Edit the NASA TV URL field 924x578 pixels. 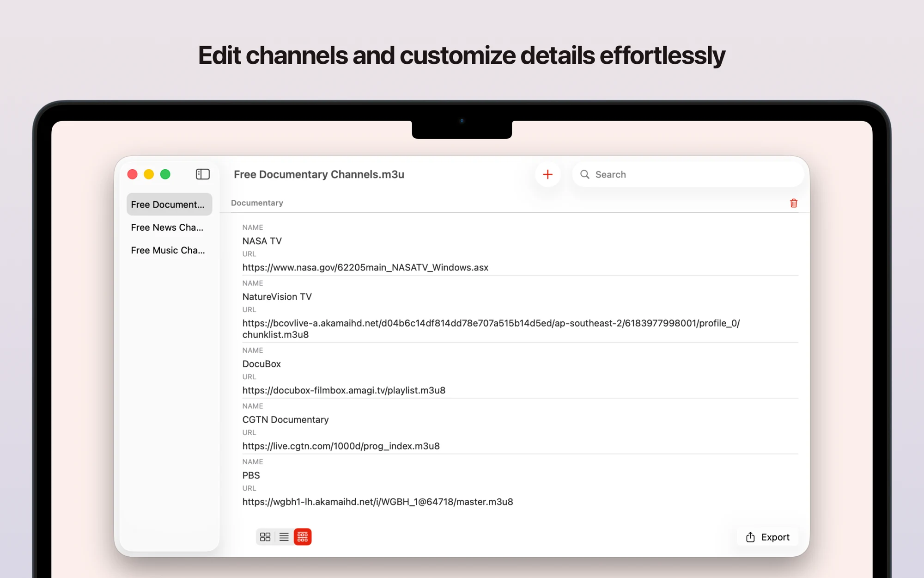(x=365, y=267)
